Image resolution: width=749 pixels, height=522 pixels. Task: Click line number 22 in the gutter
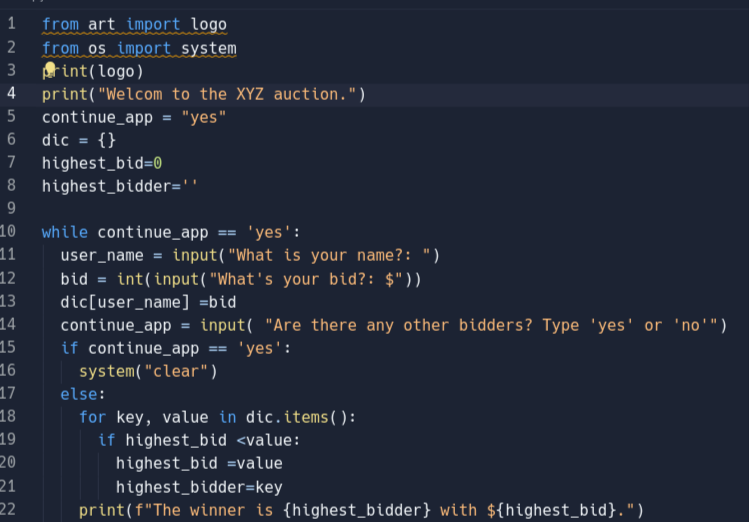[10, 510]
